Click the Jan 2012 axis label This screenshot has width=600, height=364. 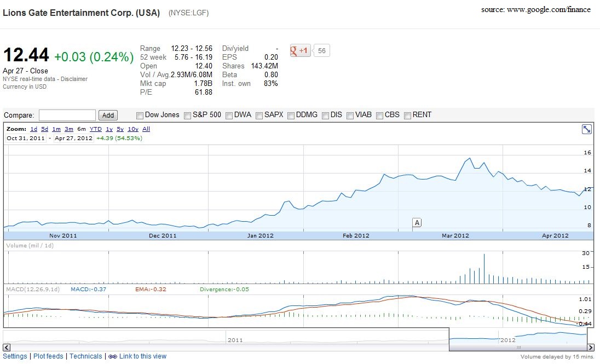(x=261, y=236)
